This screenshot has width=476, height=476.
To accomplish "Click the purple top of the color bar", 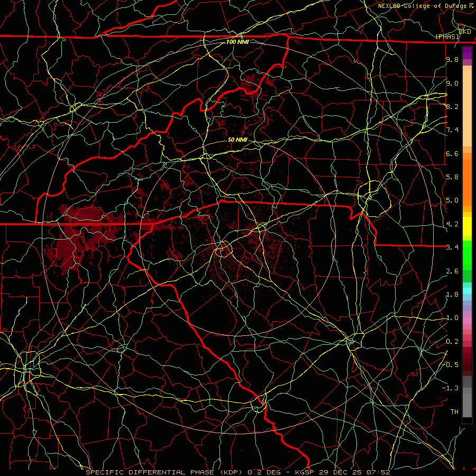I will (467, 53).
